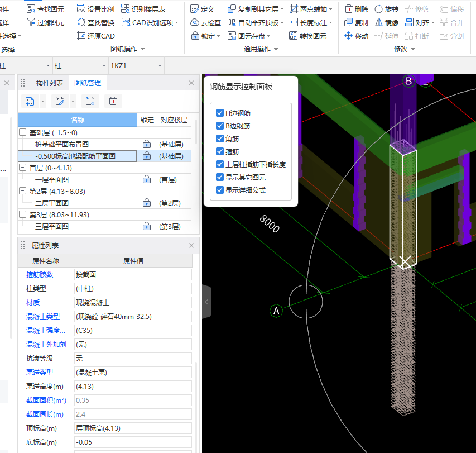This screenshot has height=453, width=476.
Task: Open the 柱 component type dropdown beside 1KZ1
Action: pyautogui.click(x=104, y=65)
